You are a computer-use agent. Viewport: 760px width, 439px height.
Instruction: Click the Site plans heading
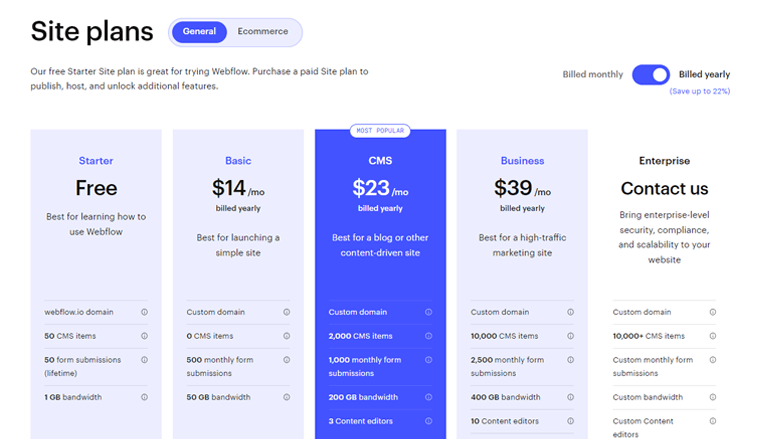coord(92,32)
